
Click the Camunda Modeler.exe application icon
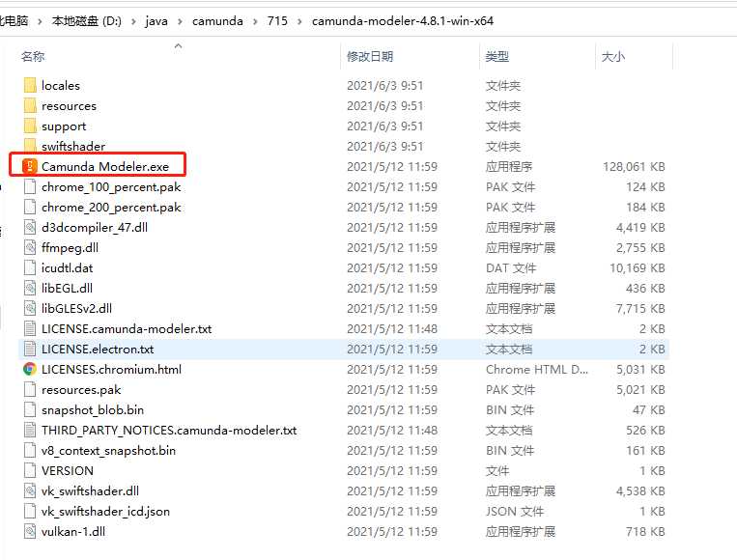tap(30, 166)
